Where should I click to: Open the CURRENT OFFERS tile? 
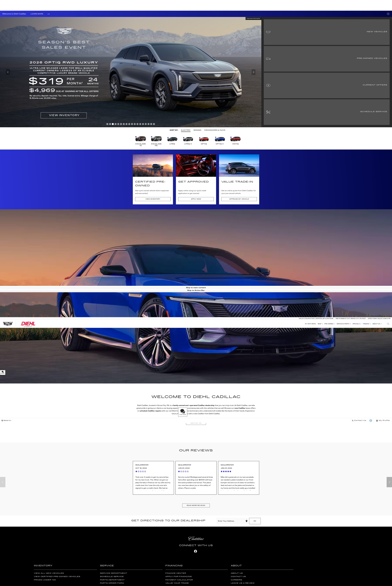[327, 85]
